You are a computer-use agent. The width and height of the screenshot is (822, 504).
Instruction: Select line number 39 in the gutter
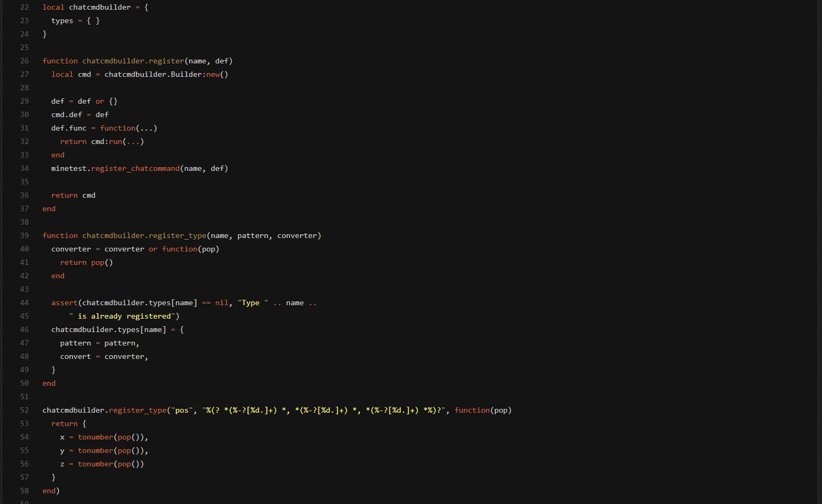pyautogui.click(x=24, y=235)
